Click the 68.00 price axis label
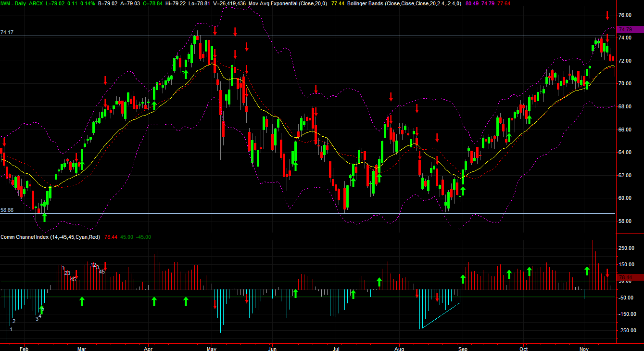 [x=624, y=106]
